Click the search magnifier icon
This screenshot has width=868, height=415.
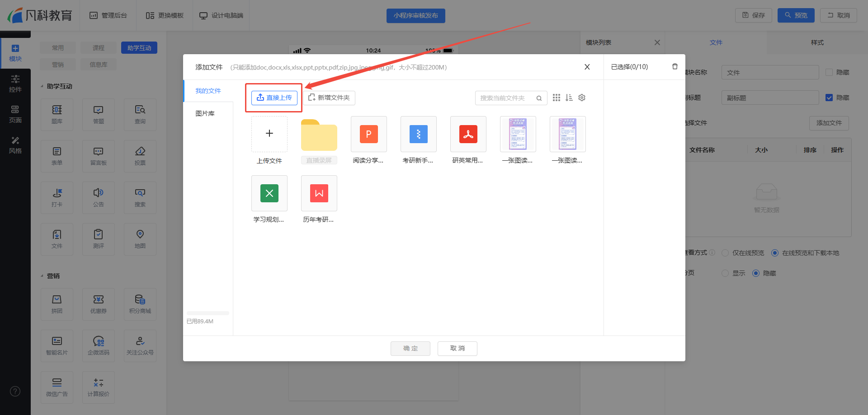click(539, 98)
